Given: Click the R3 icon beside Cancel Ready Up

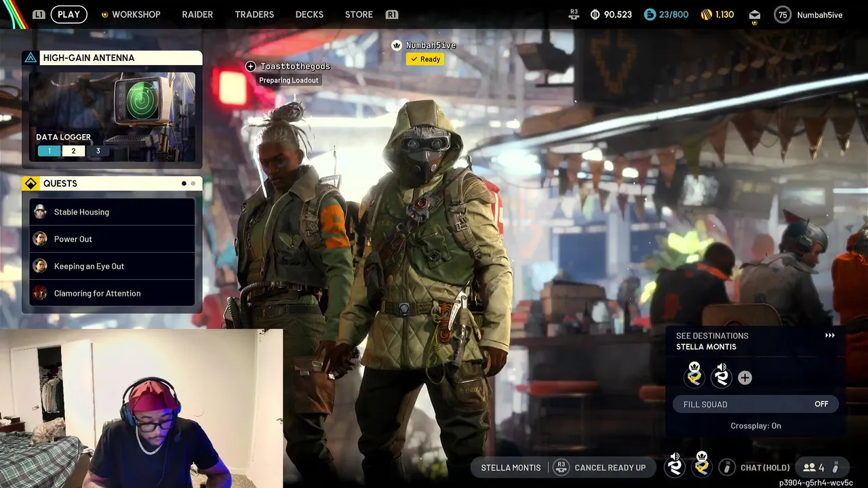Looking at the screenshot, I should pyautogui.click(x=561, y=467).
